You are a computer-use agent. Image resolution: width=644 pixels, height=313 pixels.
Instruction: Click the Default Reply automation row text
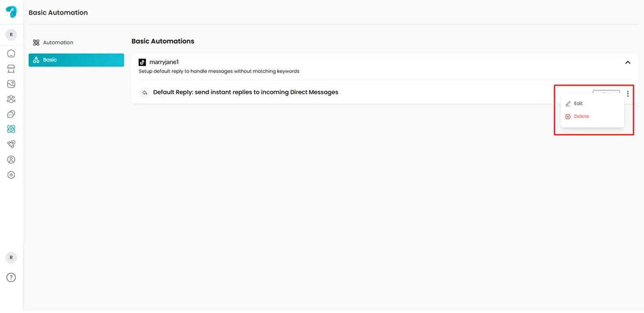245,92
